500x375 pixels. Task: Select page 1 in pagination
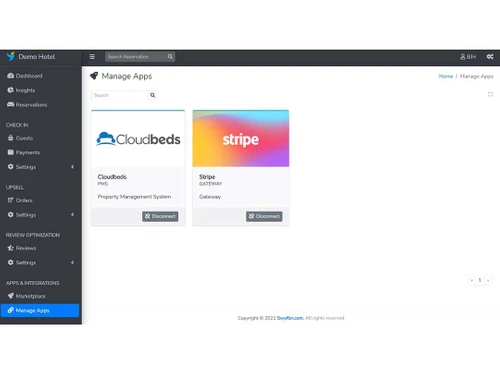480,280
